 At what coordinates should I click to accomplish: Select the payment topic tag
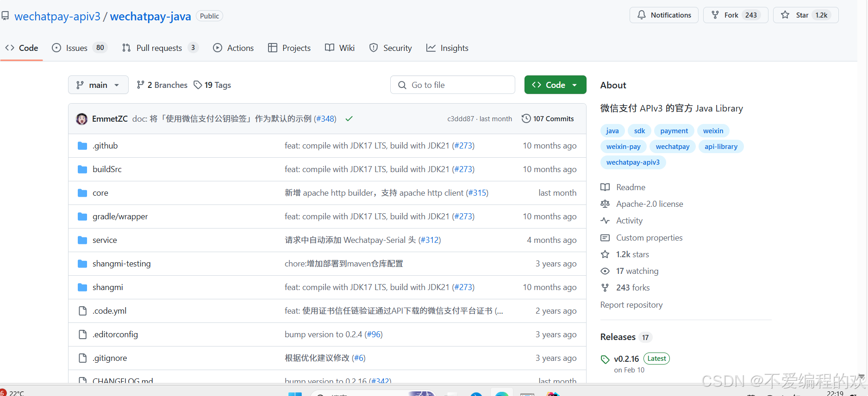point(674,131)
